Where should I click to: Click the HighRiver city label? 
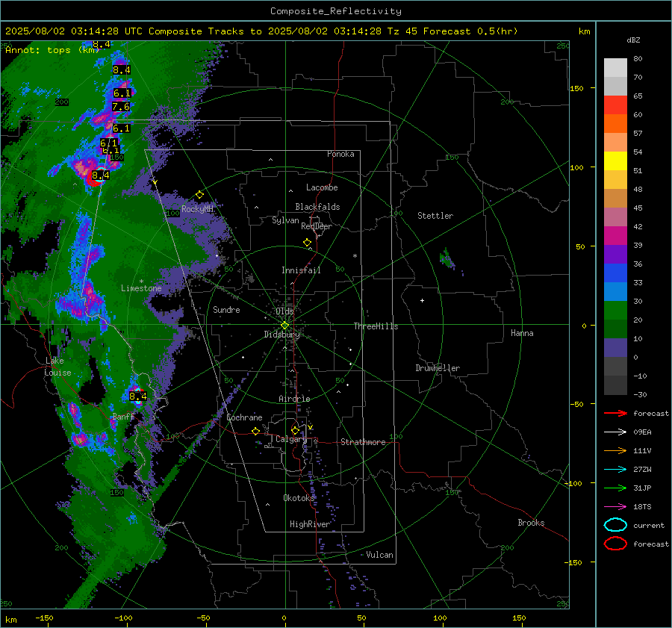coord(310,524)
